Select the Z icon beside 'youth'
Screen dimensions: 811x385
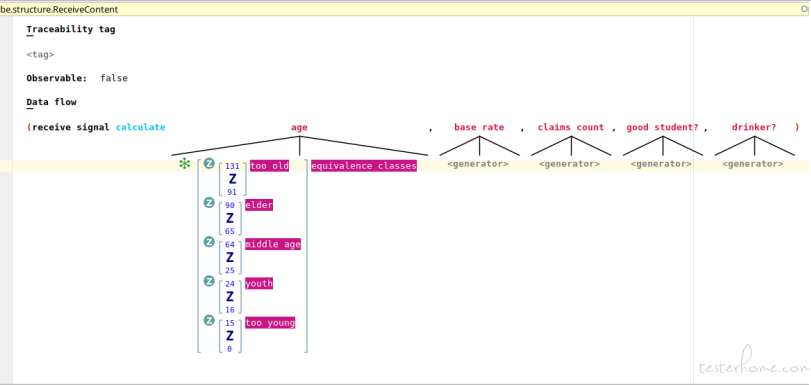(x=209, y=281)
